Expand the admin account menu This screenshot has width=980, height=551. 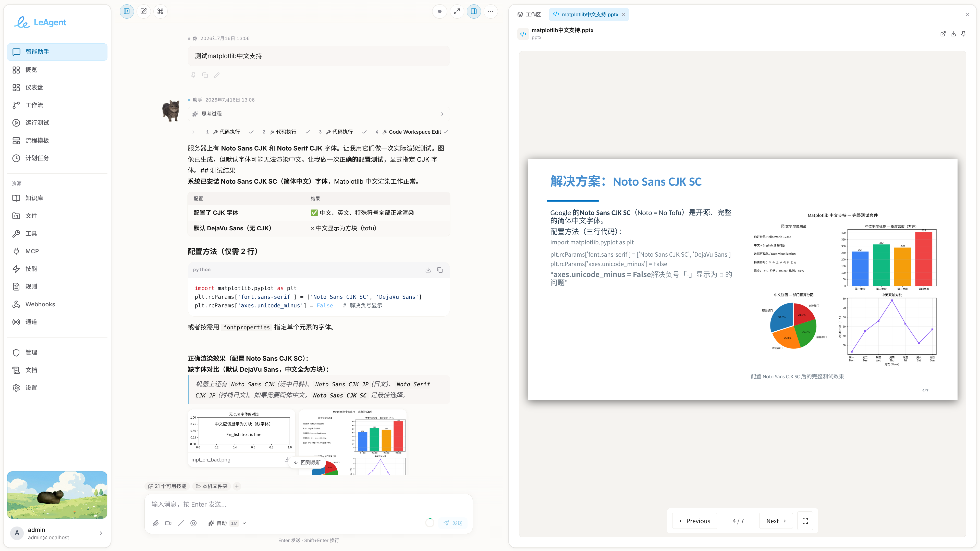click(x=57, y=533)
